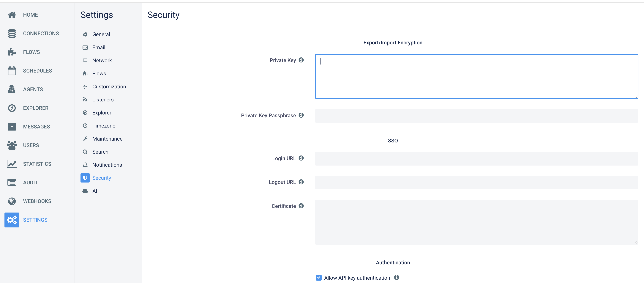Click the Webhooks globe icon
The image size is (644, 283).
[12, 201]
